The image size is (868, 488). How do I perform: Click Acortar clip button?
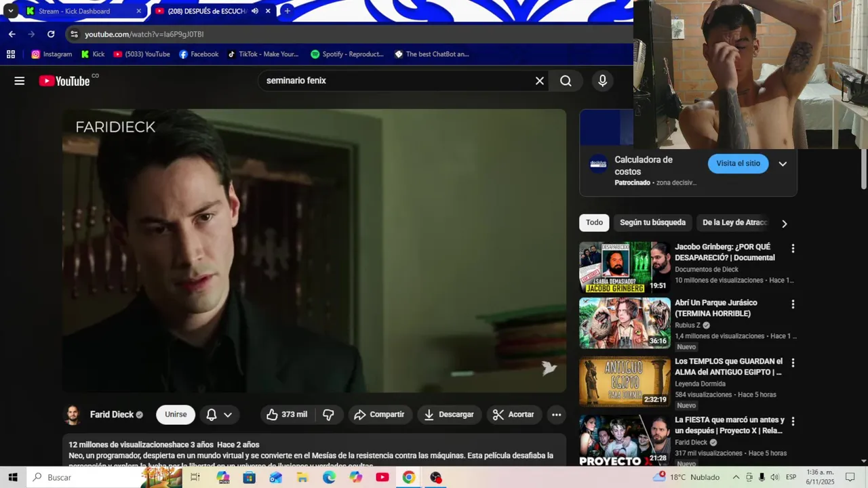click(x=514, y=415)
